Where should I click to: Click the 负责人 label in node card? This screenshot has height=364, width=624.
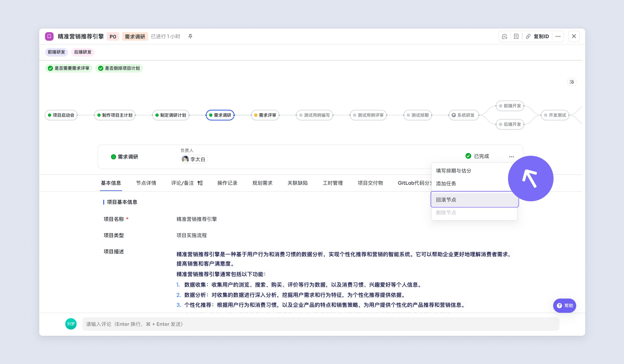pos(187,150)
